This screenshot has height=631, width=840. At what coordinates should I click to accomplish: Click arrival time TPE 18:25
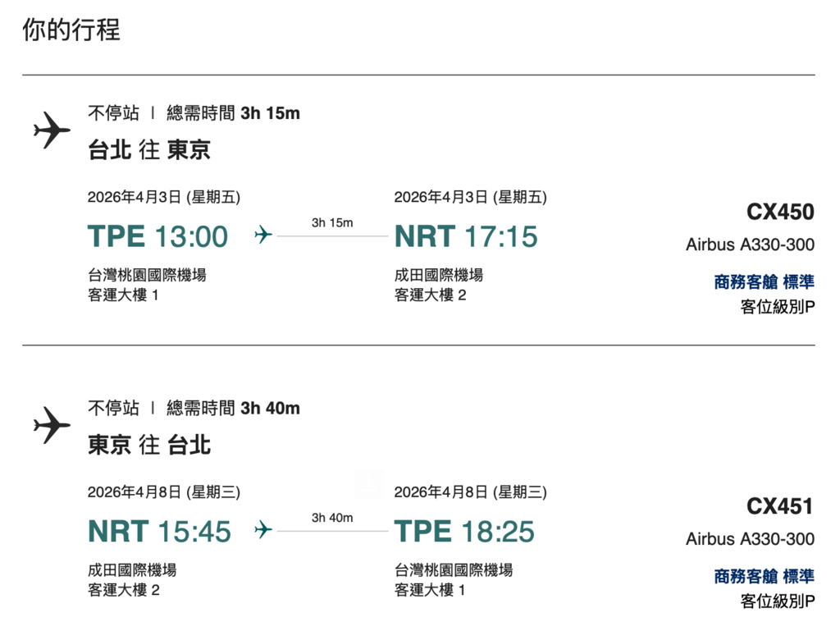pos(464,531)
